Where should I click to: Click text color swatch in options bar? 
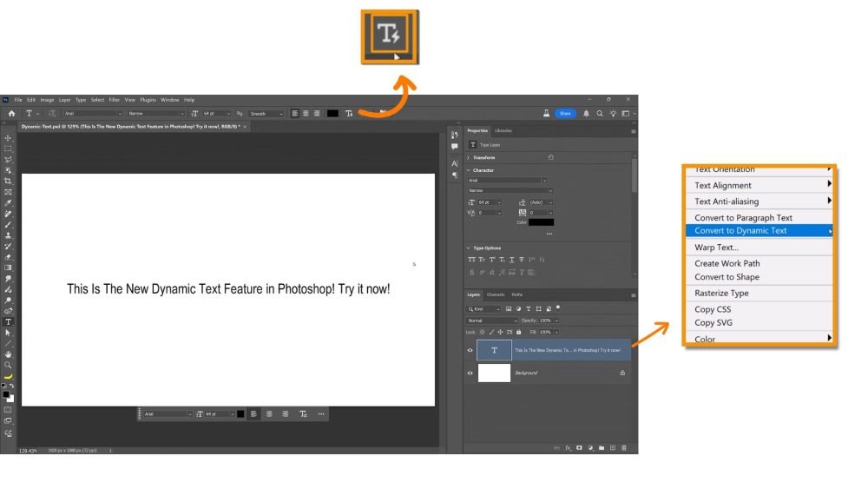click(332, 114)
